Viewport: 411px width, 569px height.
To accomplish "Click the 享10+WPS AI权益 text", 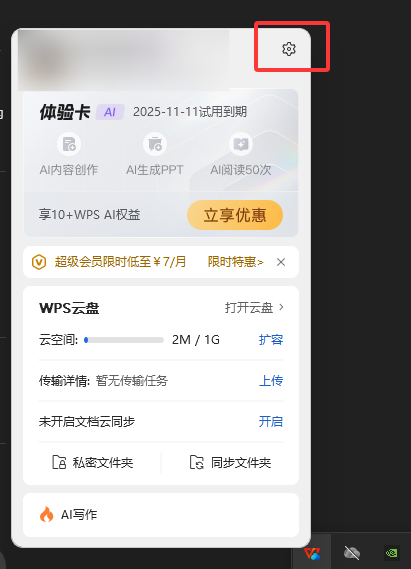I will pyautogui.click(x=90, y=215).
